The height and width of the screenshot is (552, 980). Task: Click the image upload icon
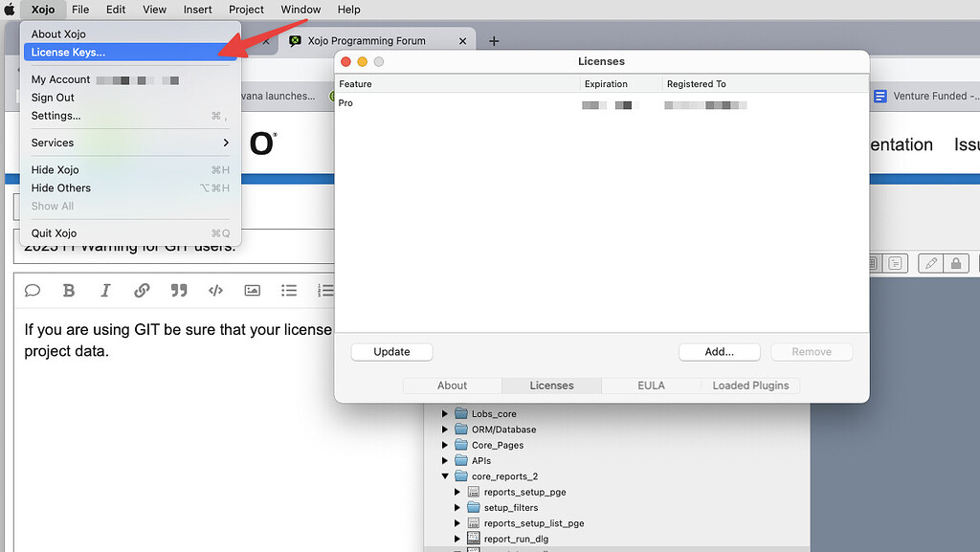(x=252, y=291)
